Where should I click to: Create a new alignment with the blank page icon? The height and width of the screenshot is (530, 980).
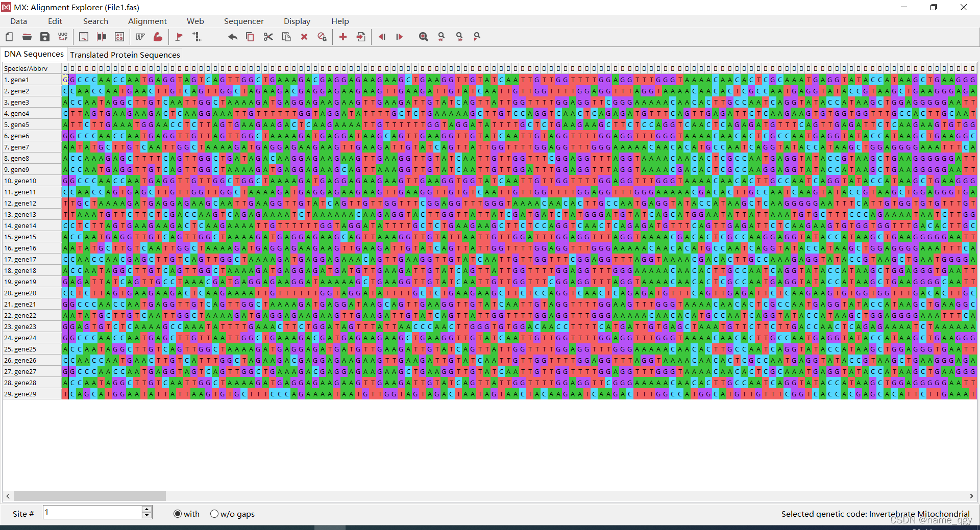click(x=9, y=37)
